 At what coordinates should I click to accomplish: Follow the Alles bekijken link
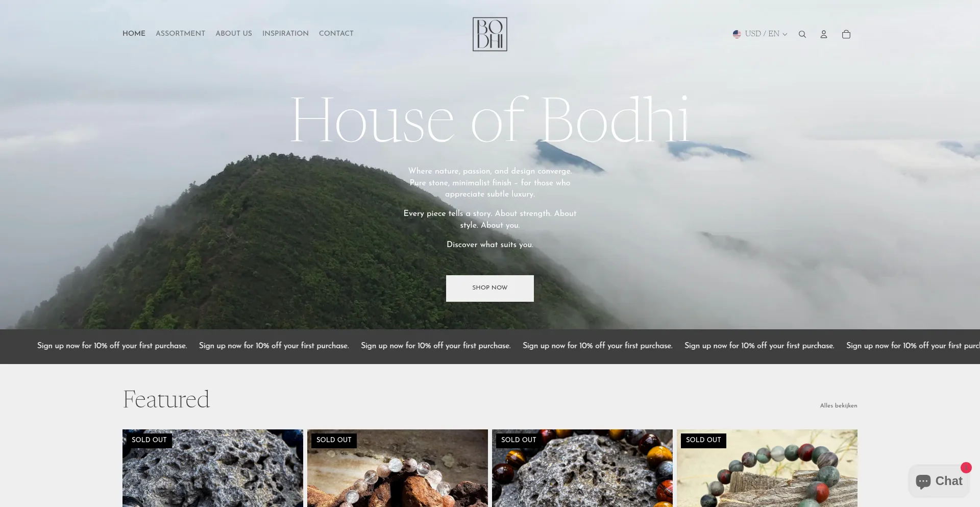tap(839, 406)
